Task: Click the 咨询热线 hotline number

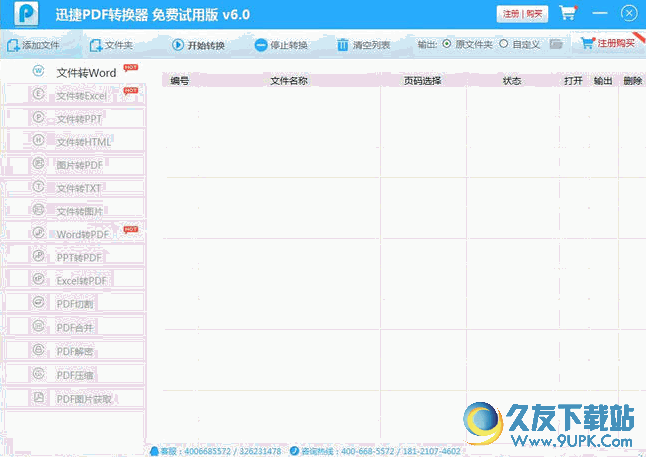Action: (x=400, y=451)
